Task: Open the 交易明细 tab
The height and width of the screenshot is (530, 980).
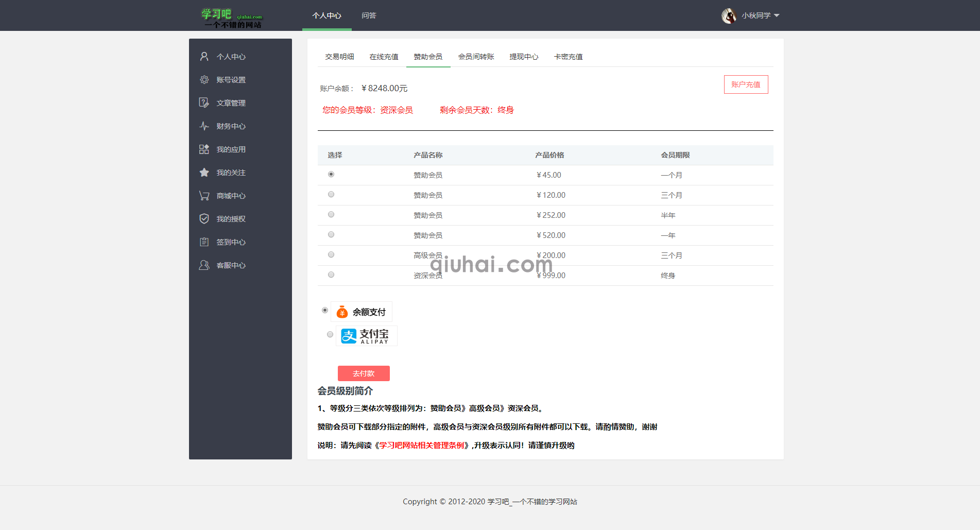Action: coord(339,57)
